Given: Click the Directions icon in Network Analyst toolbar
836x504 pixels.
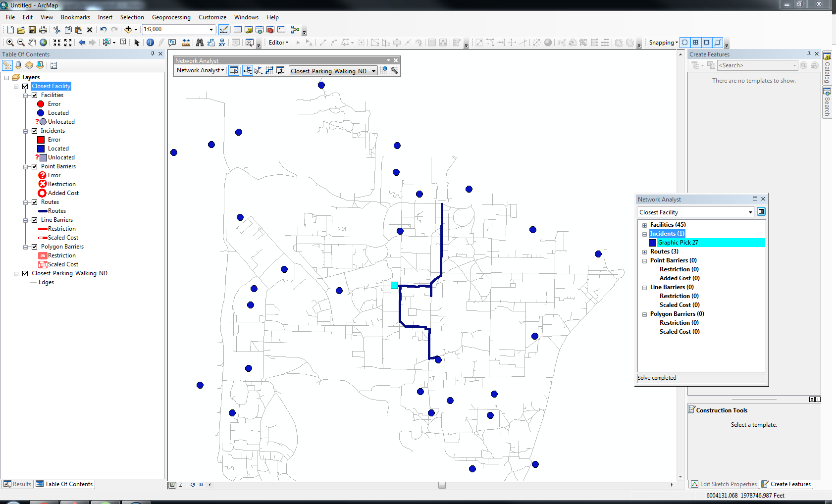Looking at the screenshot, I should tap(280, 70).
